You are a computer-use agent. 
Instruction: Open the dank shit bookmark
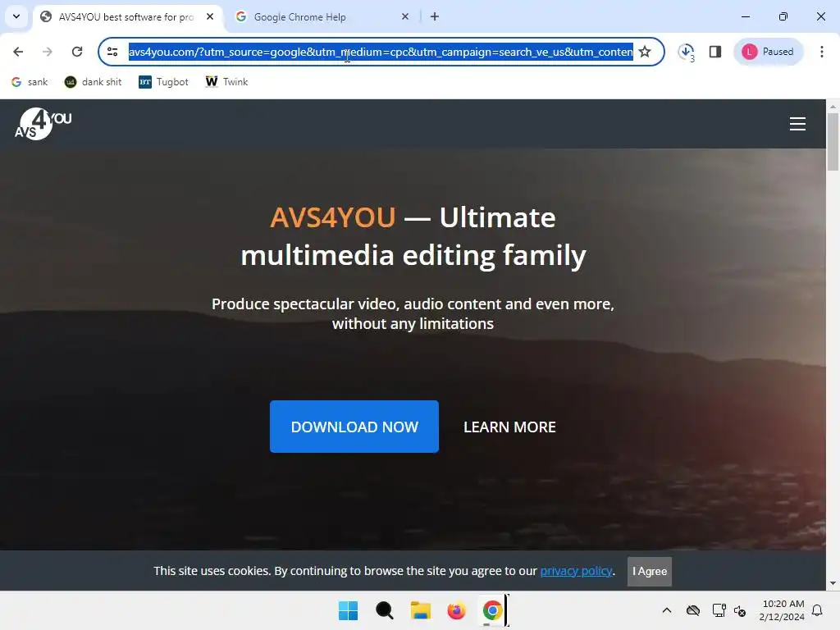point(94,82)
